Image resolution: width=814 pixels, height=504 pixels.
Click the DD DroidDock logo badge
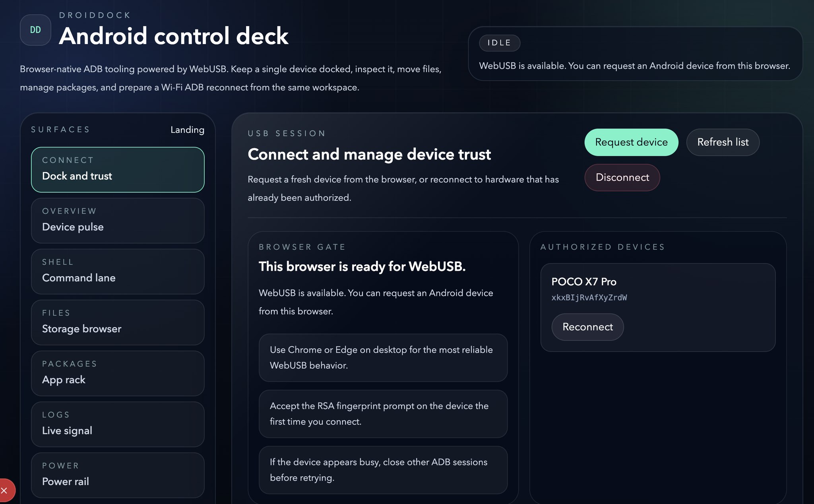click(35, 30)
